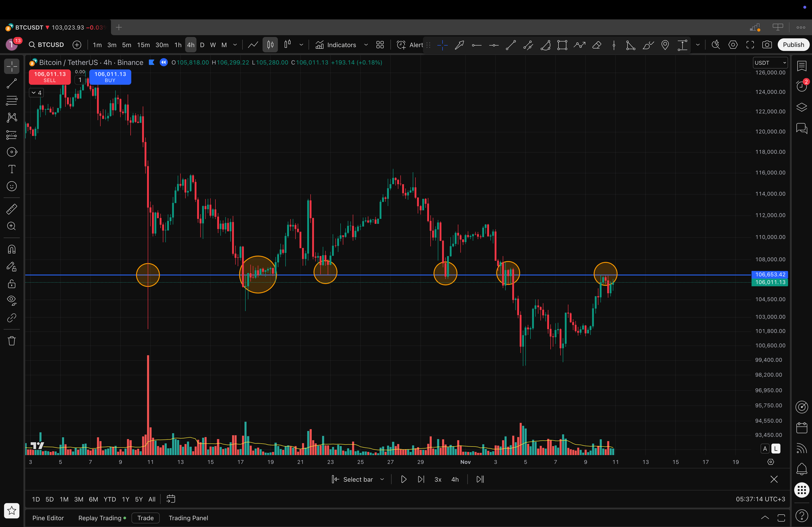The image size is (812, 527).
Task: Hide all drawings using the eye icon
Action: (11, 300)
